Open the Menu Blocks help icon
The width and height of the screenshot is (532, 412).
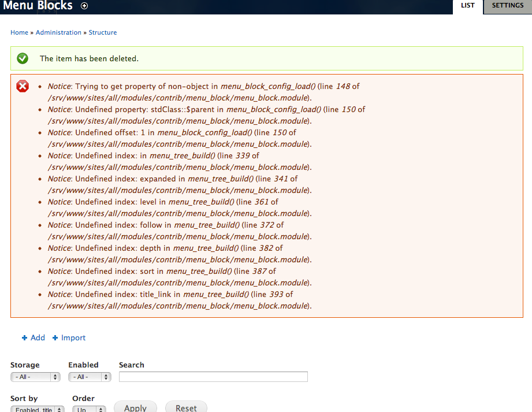[84, 6]
